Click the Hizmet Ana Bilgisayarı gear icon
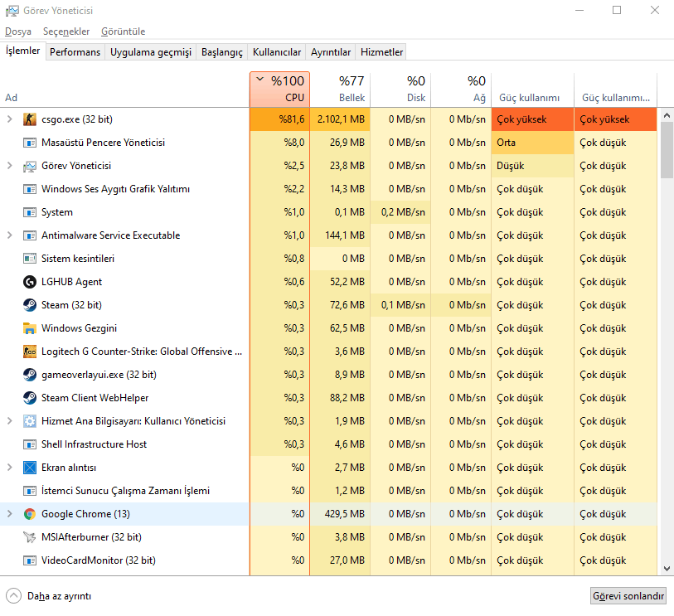 coord(29,421)
